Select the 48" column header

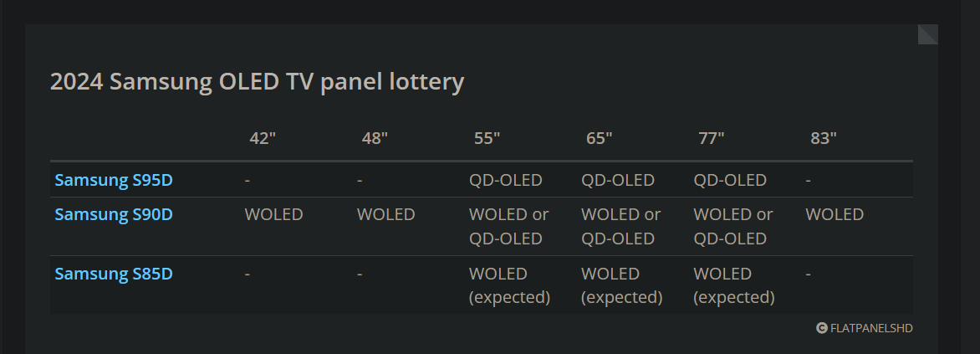(375, 138)
